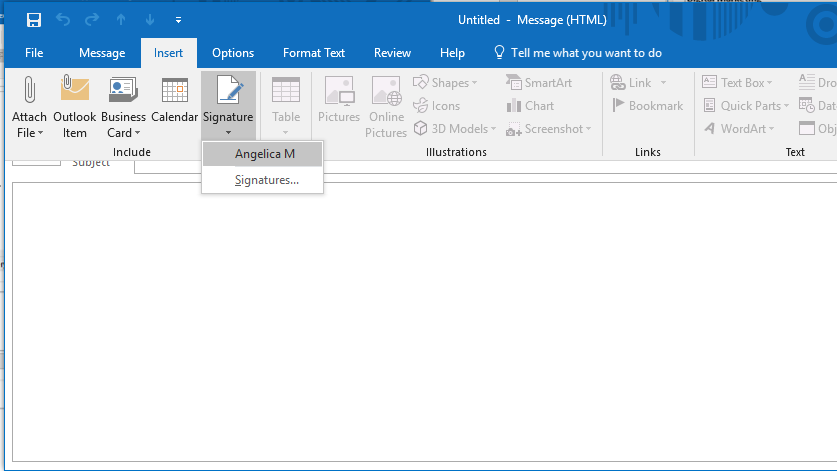Open the Business Card menu
This screenshot has width=837, height=471.
[123, 110]
